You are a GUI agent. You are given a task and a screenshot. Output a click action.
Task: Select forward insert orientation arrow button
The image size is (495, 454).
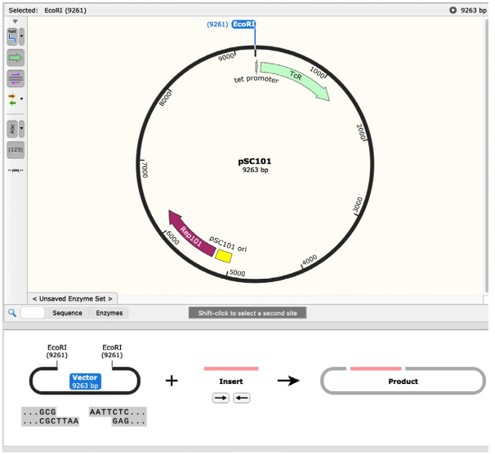coord(221,398)
